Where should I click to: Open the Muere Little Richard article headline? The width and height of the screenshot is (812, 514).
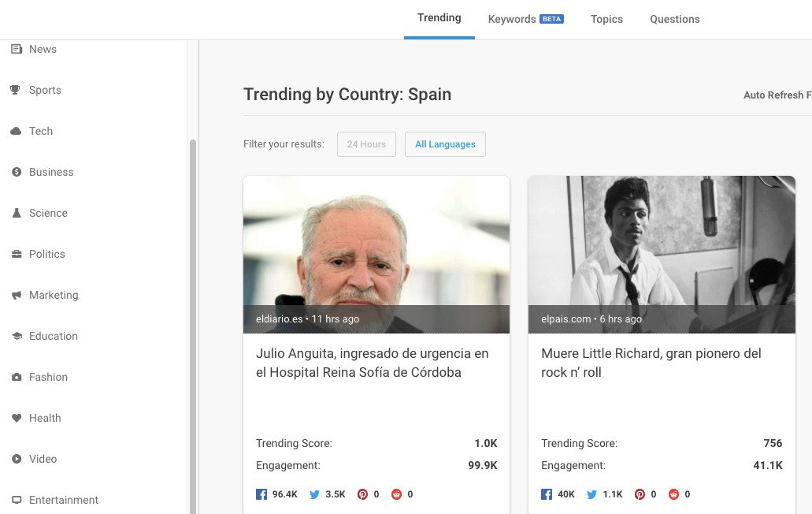pyautogui.click(x=651, y=363)
